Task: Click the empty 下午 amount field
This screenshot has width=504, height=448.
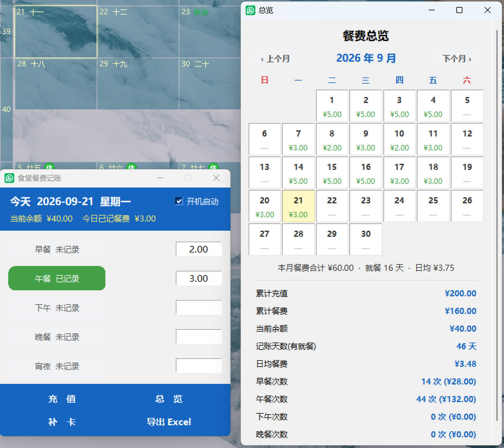Action: coord(199,308)
